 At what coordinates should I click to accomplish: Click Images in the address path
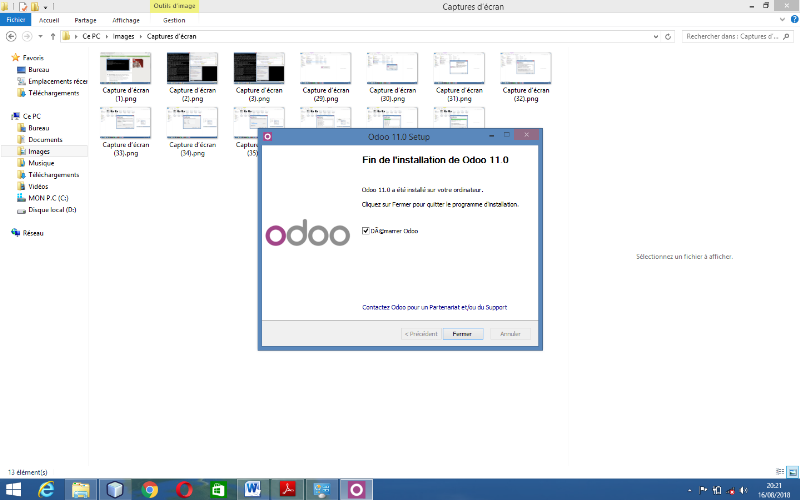pyautogui.click(x=123, y=36)
